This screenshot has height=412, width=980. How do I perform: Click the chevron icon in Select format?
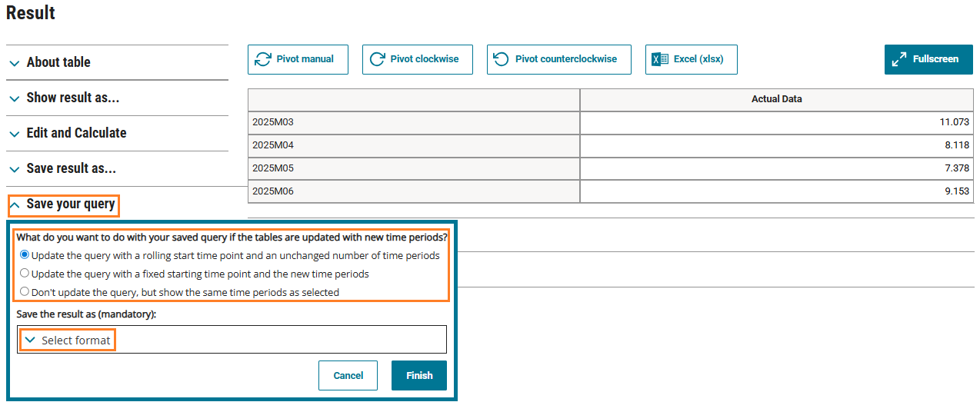coord(31,340)
